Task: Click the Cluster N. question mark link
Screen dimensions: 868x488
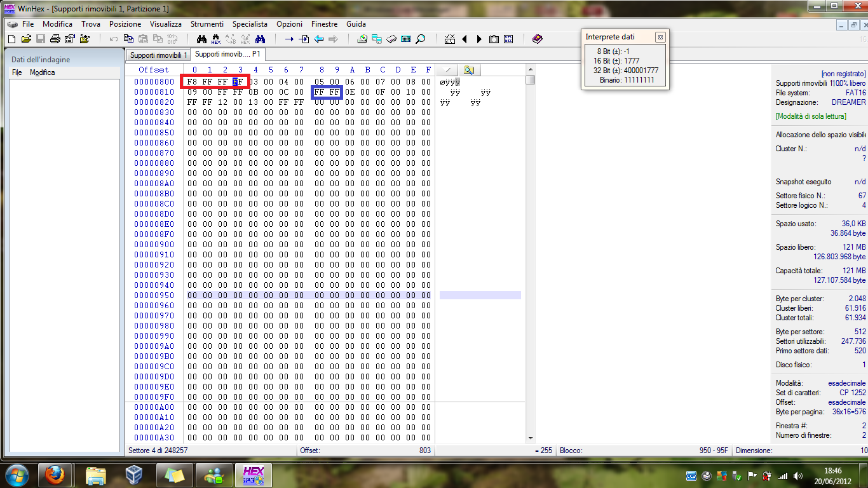Action: click(864, 158)
